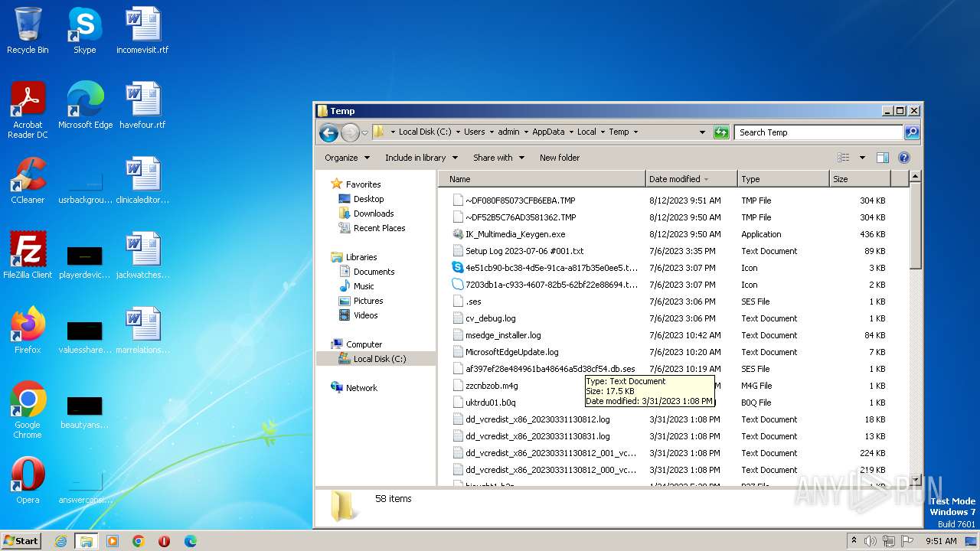Click the taskbar clock 9:51 AM

click(941, 541)
